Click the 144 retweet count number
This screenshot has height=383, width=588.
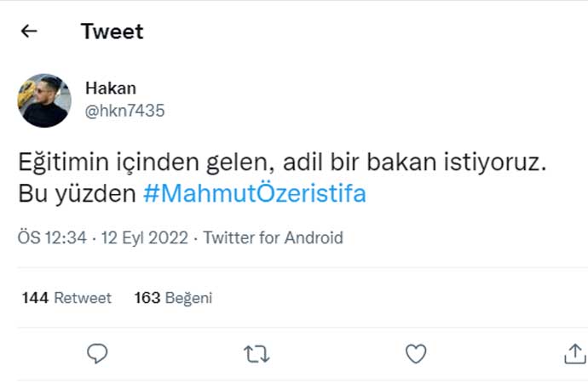(x=35, y=298)
